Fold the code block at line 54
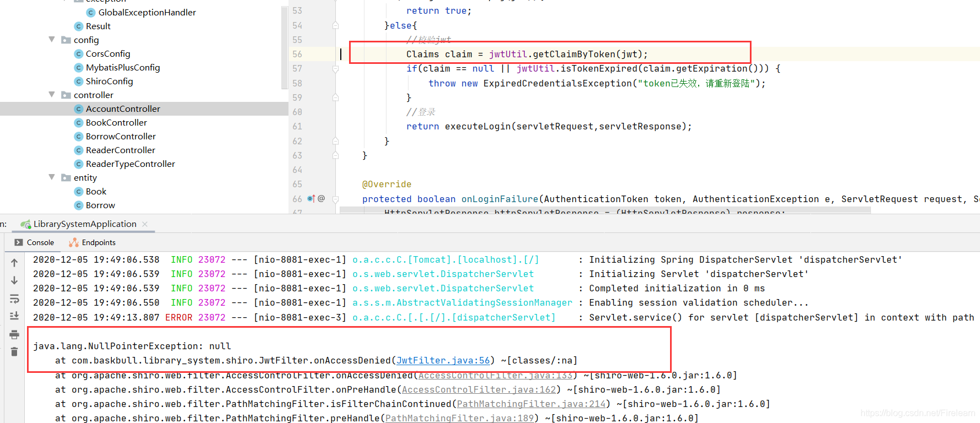Image resolution: width=980 pixels, height=423 pixels. pos(335,25)
